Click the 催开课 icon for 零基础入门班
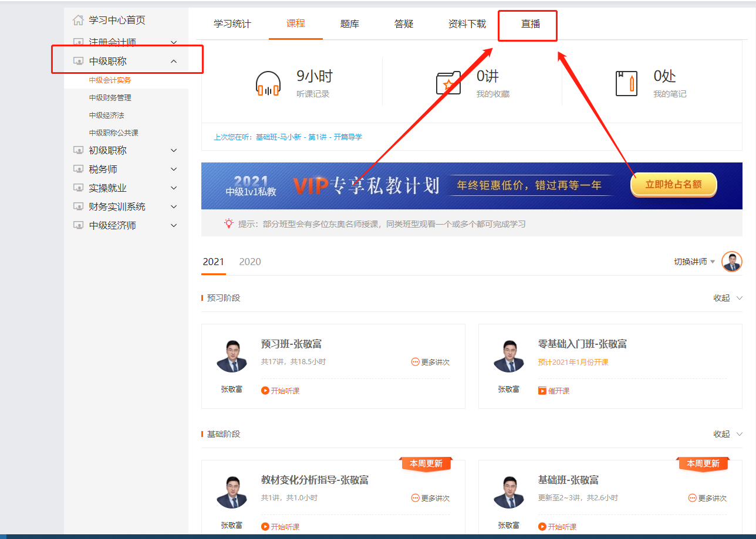 coord(542,391)
